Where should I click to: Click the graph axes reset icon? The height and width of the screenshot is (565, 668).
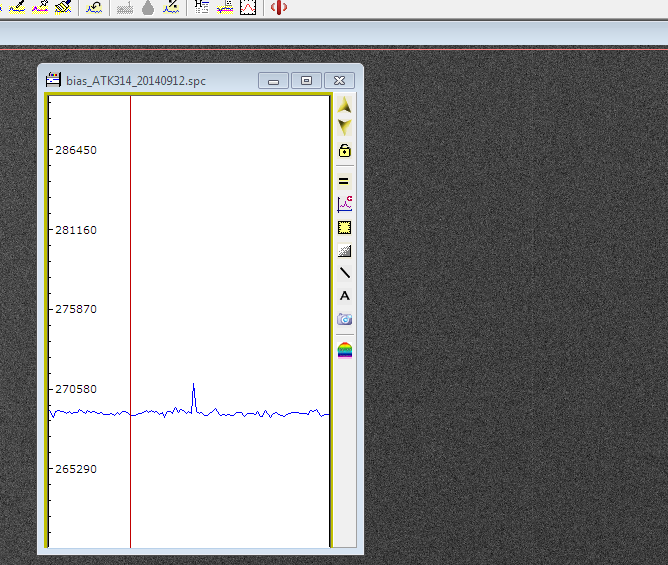[x=344, y=204]
